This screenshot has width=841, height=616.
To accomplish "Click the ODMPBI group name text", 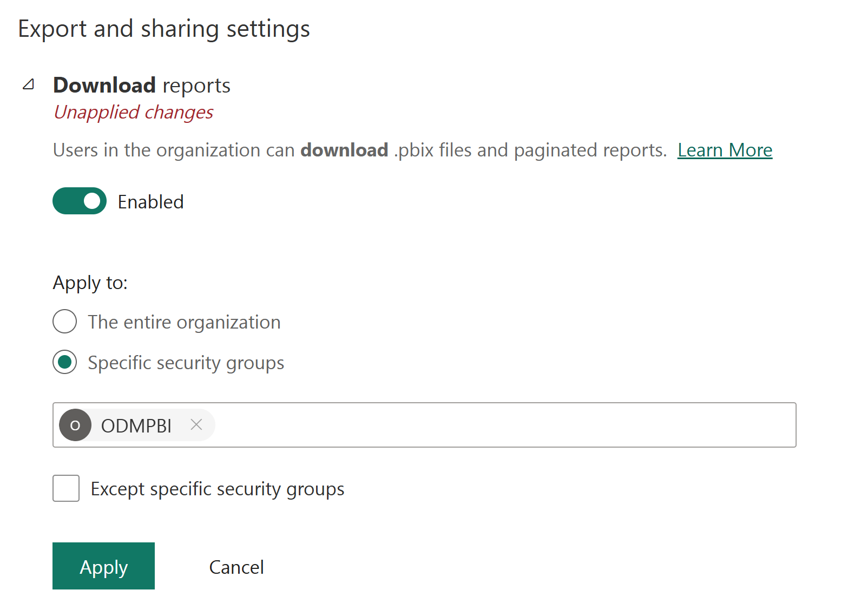I will point(136,426).
